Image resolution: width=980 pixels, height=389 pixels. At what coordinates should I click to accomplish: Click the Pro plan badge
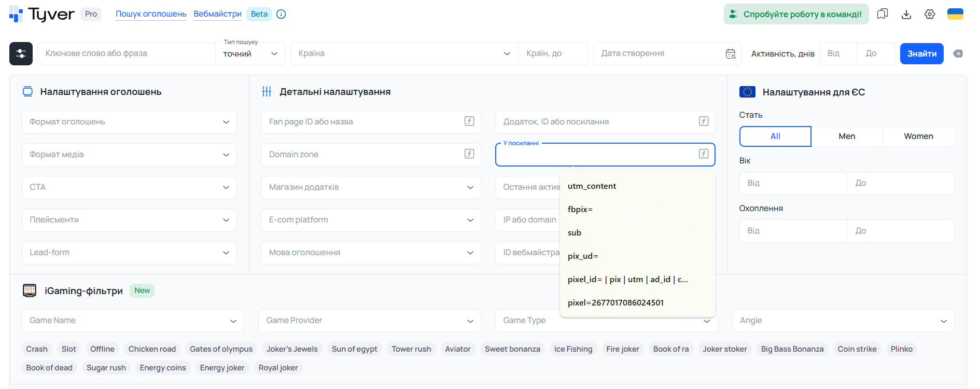pos(91,14)
